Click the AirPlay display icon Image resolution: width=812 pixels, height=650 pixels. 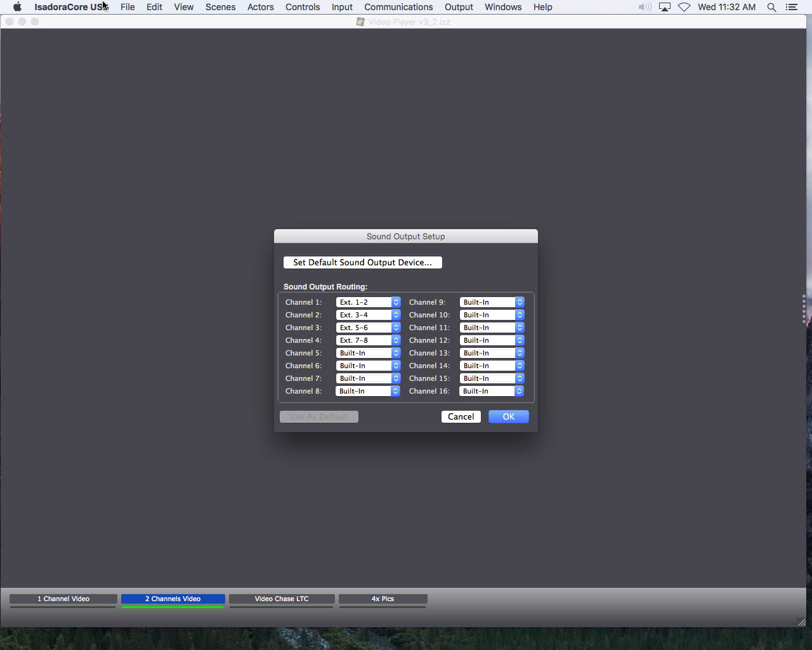tap(665, 7)
